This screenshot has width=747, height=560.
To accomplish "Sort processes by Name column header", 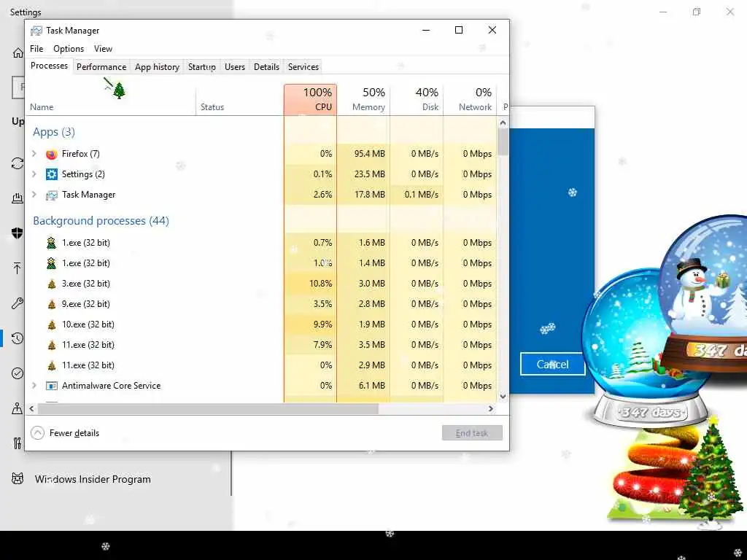I will pos(111,99).
